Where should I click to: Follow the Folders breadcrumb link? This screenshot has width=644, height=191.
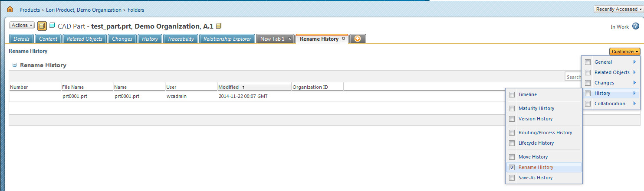pyautogui.click(x=136, y=10)
